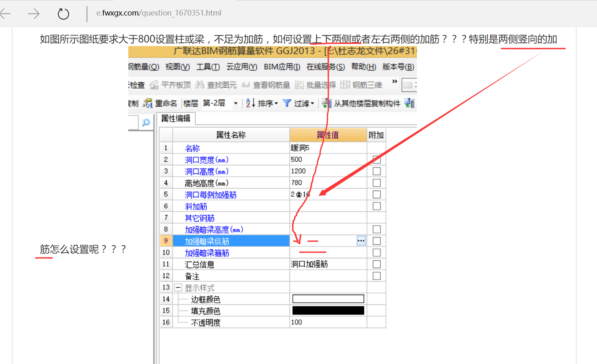This screenshot has height=364, width=597.
Task: Select the 其它钢筋 property name
Action: pos(200,218)
